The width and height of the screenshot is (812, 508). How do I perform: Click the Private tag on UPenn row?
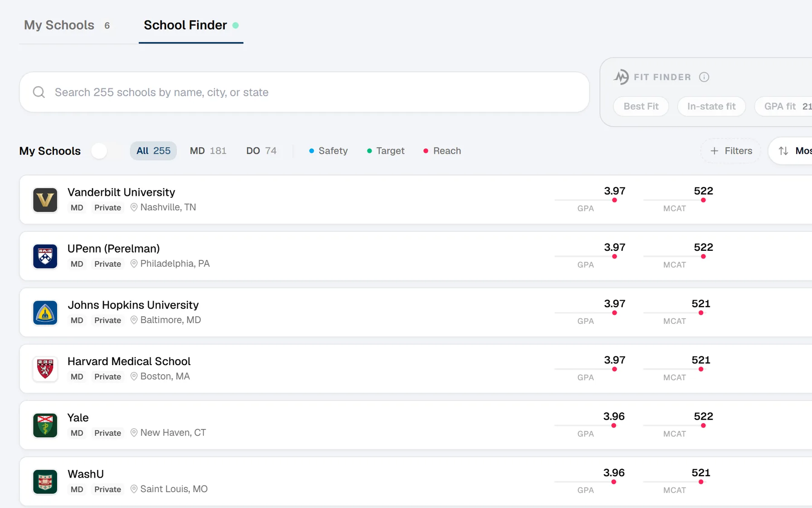click(108, 264)
